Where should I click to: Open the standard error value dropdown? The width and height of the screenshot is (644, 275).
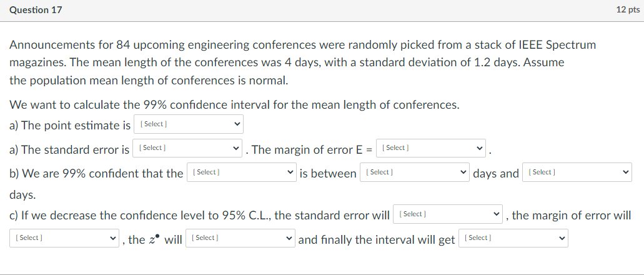pos(188,149)
